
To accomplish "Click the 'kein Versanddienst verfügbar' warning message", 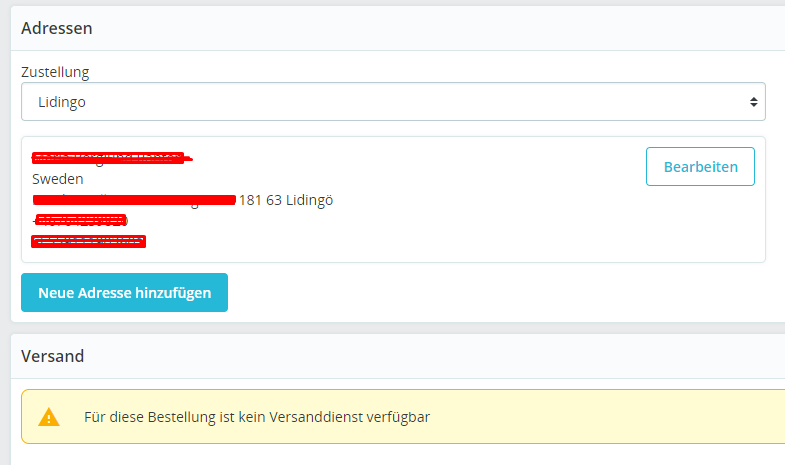I will pos(257,417).
